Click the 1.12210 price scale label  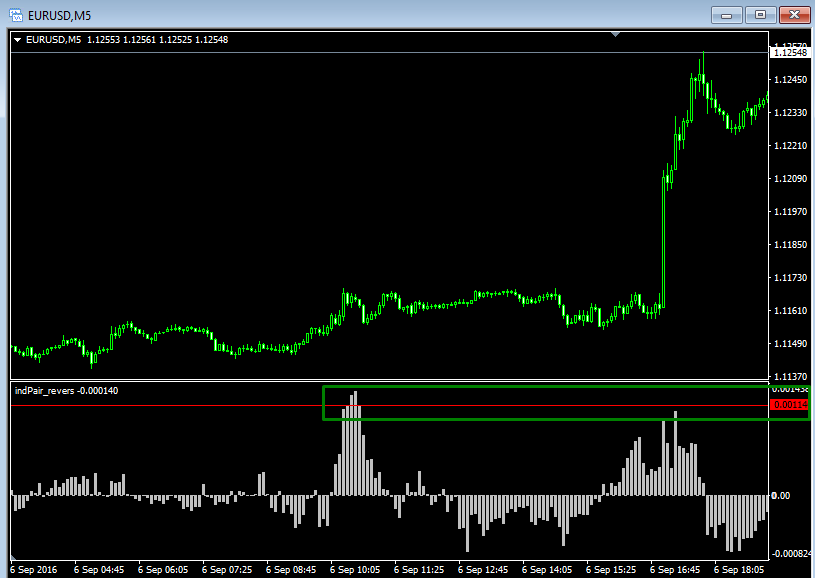(791, 146)
